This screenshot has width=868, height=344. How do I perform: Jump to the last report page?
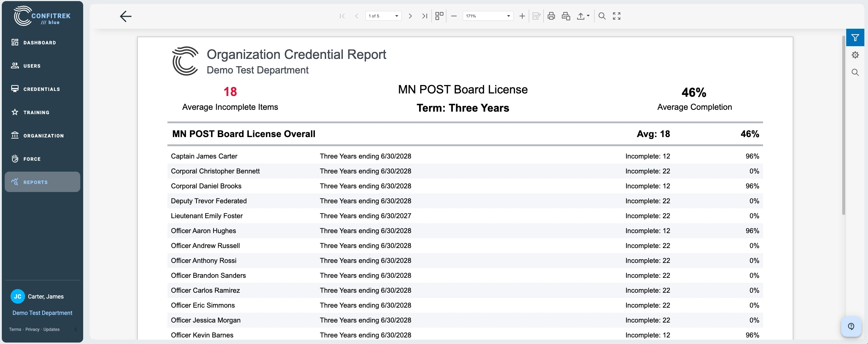click(x=424, y=16)
